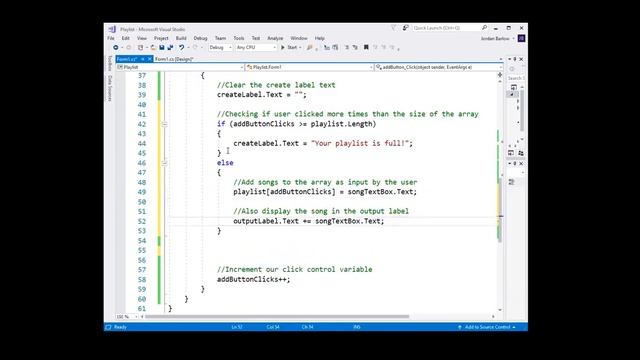Open the View menu
Viewport: 640px width, 360px height.
[x=142, y=38]
